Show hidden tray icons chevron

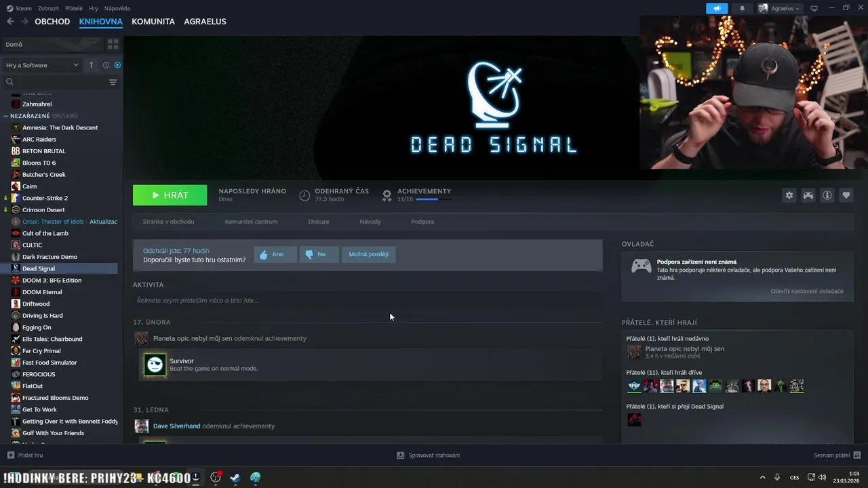pos(762,477)
